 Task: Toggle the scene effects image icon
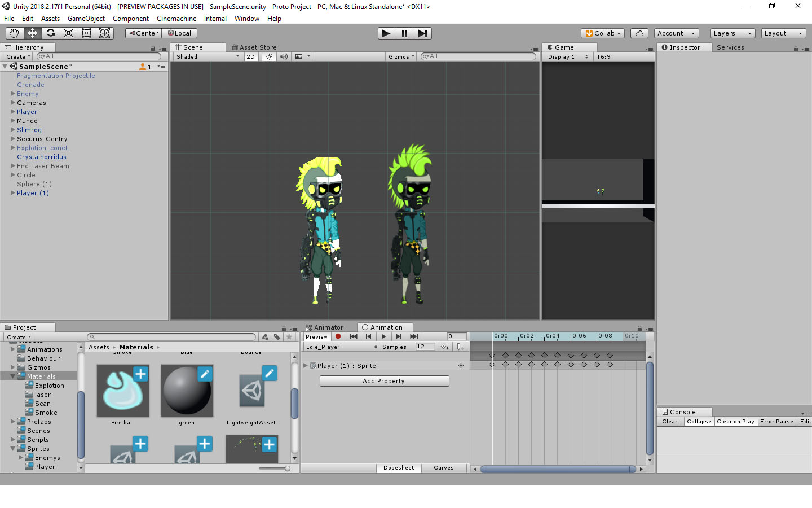coord(299,56)
